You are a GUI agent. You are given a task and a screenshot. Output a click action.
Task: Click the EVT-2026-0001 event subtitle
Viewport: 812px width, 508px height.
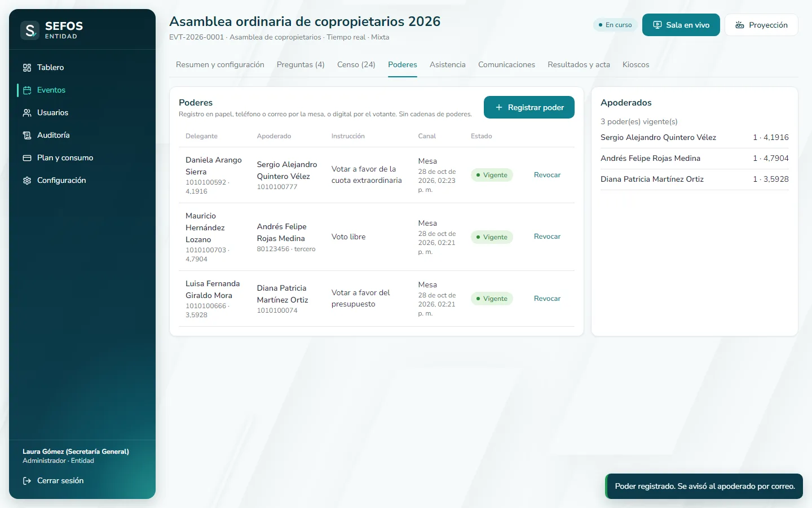(279, 37)
